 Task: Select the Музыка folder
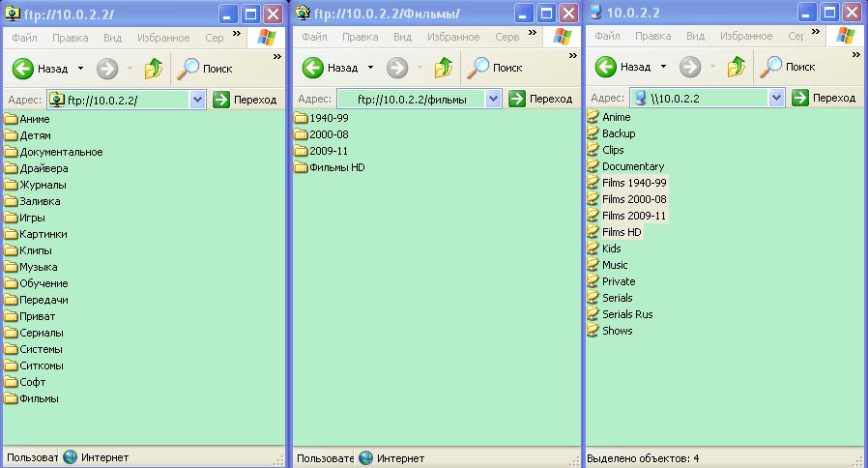[38, 267]
